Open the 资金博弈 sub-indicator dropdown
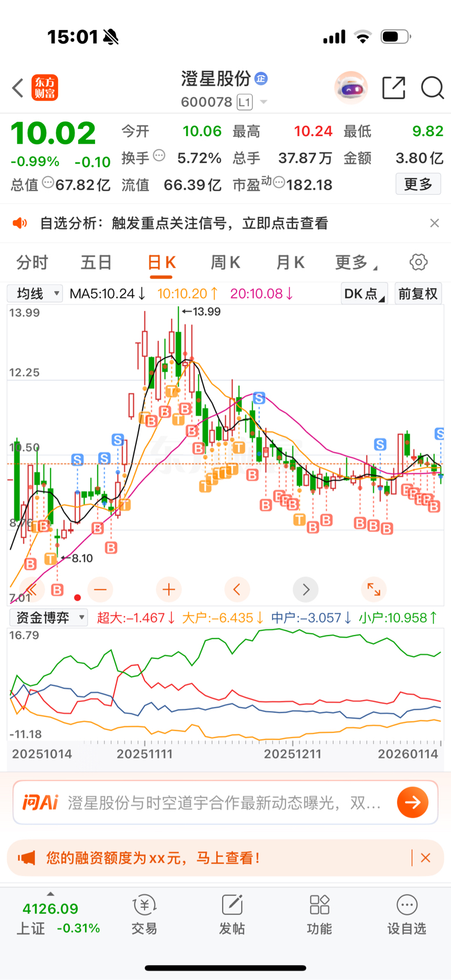This screenshot has width=451, height=980. point(49,617)
